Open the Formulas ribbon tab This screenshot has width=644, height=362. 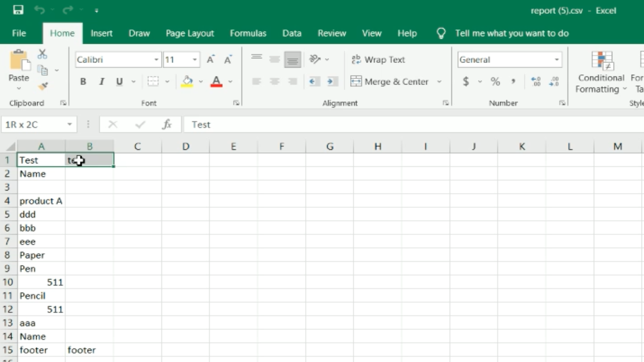click(x=248, y=33)
